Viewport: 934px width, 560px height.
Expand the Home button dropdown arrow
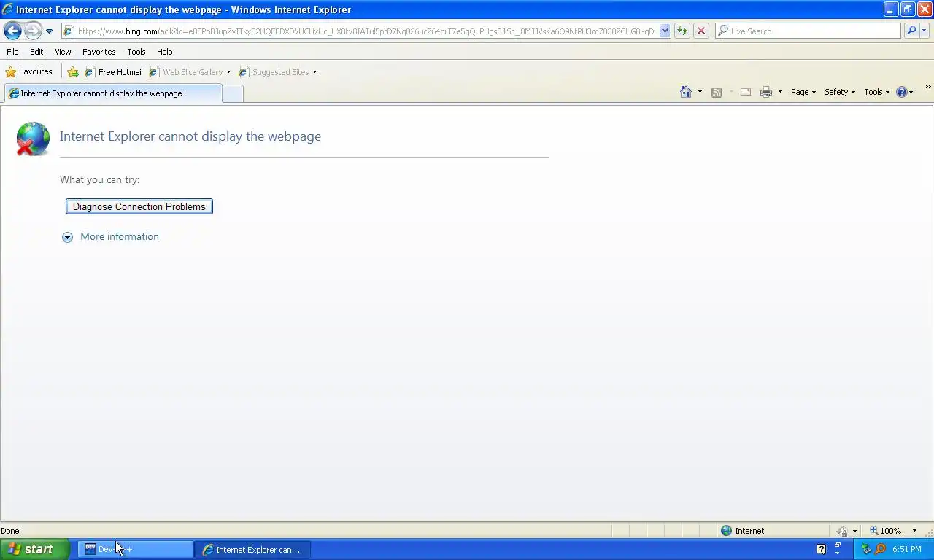700,92
